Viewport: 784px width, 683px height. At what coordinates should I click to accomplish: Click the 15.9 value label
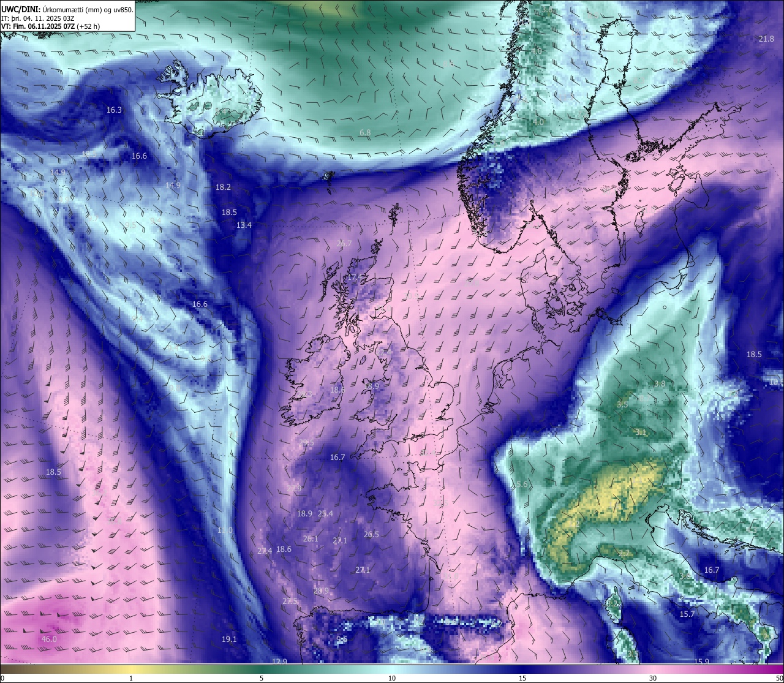point(702,662)
